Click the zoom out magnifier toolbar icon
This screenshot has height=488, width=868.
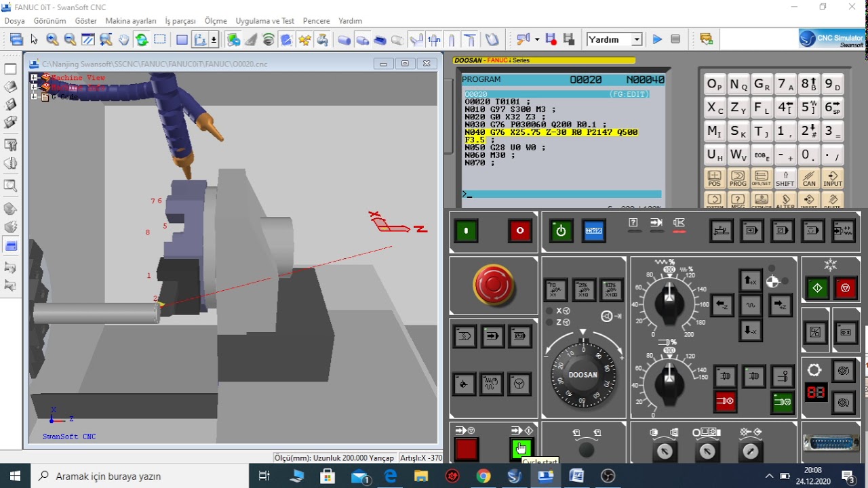[x=70, y=40]
